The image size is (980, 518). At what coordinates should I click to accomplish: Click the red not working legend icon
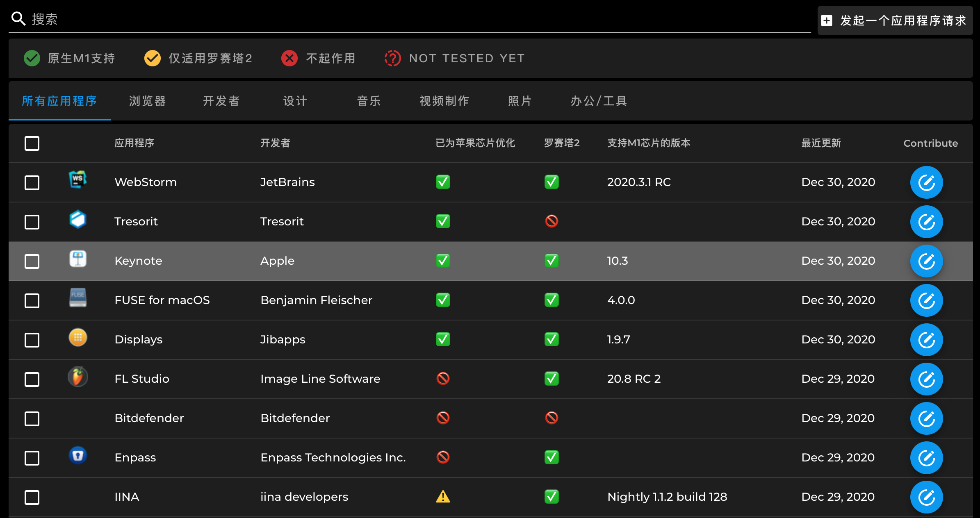289,58
